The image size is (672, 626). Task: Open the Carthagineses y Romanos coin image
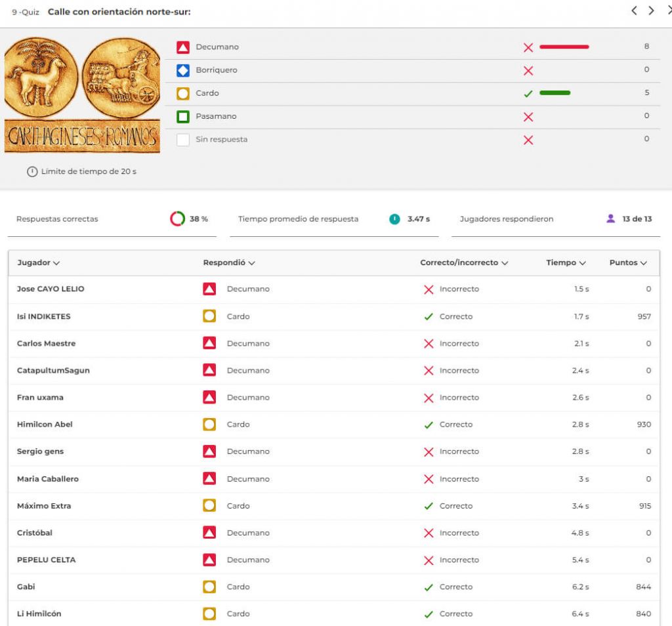click(82, 94)
